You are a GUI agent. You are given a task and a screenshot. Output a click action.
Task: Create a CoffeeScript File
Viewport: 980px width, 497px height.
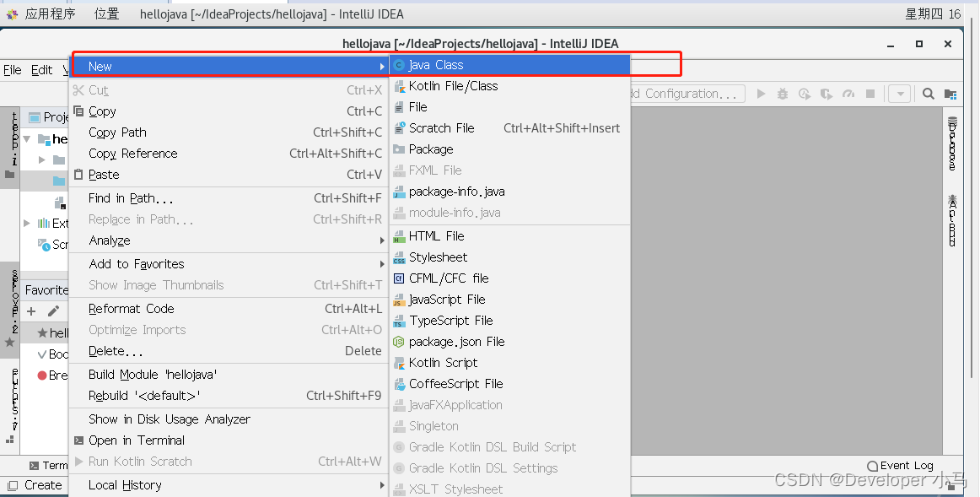509,385
